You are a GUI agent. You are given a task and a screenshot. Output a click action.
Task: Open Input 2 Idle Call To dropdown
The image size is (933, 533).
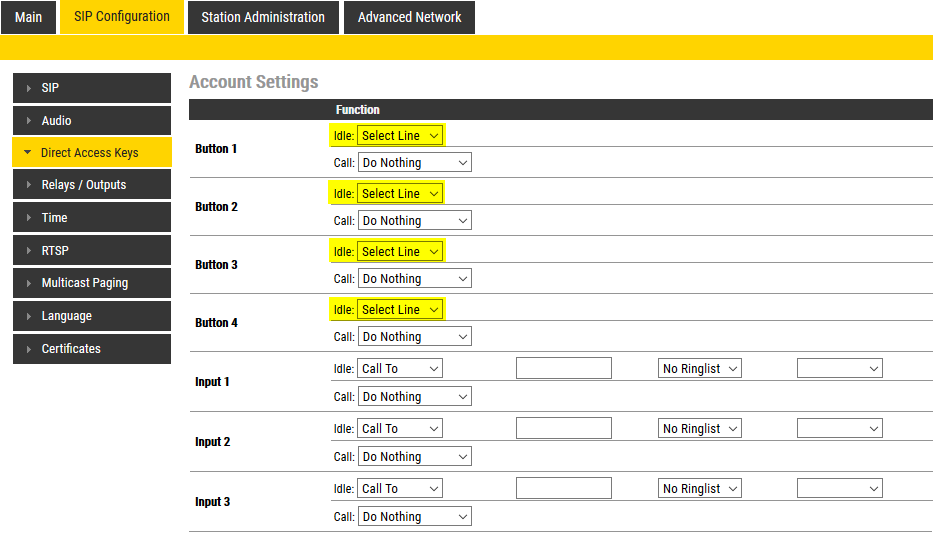(x=400, y=429)
